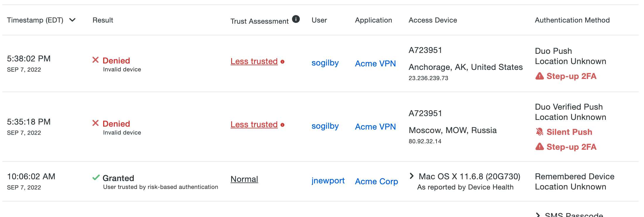
Task: Click the Trust Assessment info icon
Action: pyautogui.click(x=296, y=19)
